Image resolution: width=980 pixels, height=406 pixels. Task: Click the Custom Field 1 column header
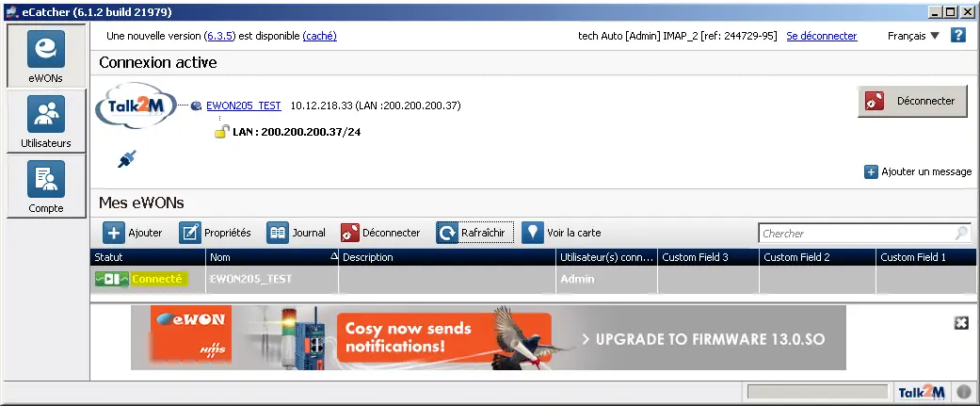coord(925,257)
